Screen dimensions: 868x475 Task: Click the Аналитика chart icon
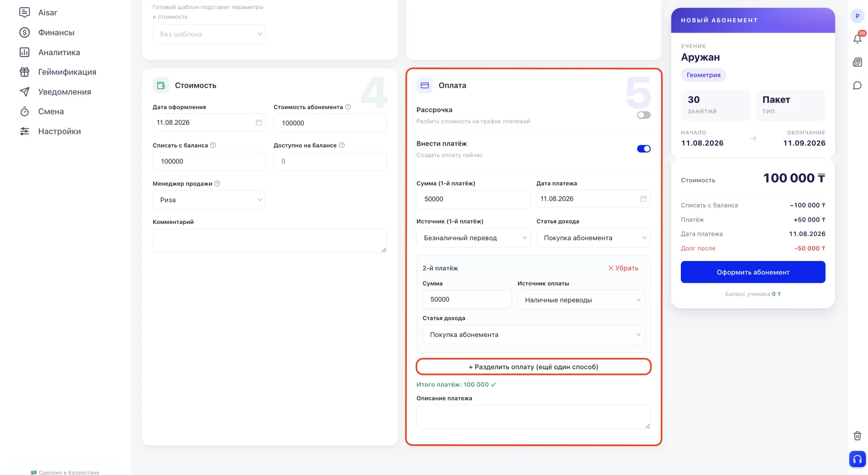click(24, 52)
